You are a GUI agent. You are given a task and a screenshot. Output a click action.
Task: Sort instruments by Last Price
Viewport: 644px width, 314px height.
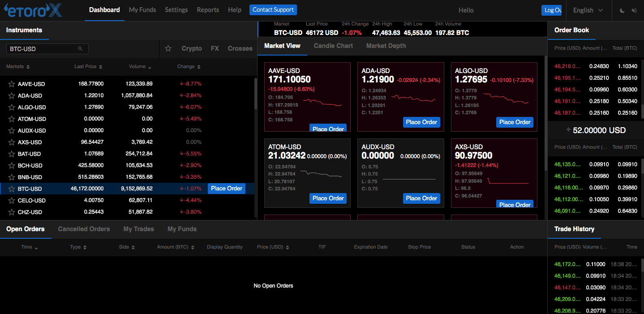[x=88, y=66]
